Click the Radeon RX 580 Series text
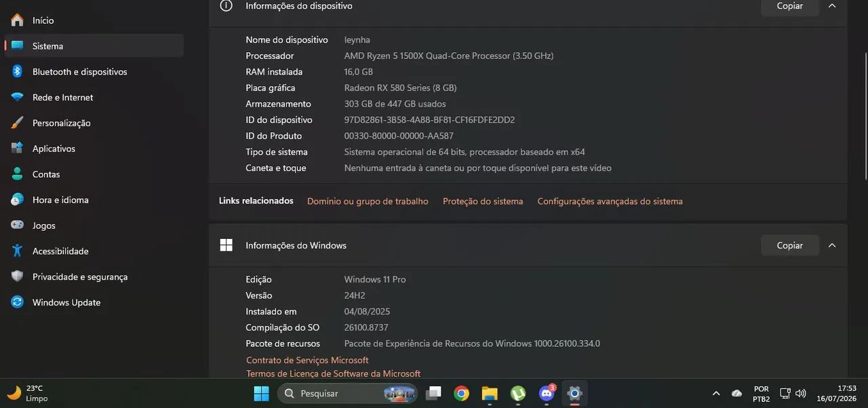This screenshot has width=868, height=408. pos(400,88)
